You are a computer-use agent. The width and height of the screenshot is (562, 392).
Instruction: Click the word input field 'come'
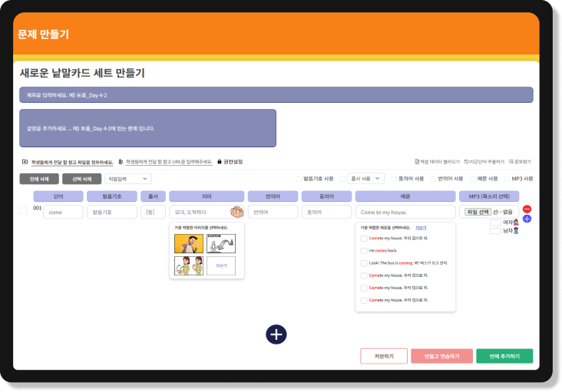(63, 212)
